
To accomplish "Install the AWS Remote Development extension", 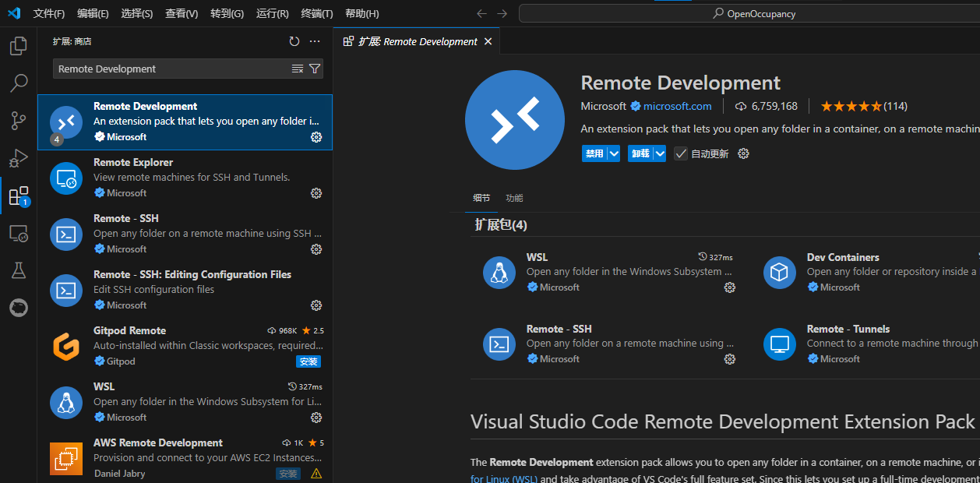I will [288, 474].
